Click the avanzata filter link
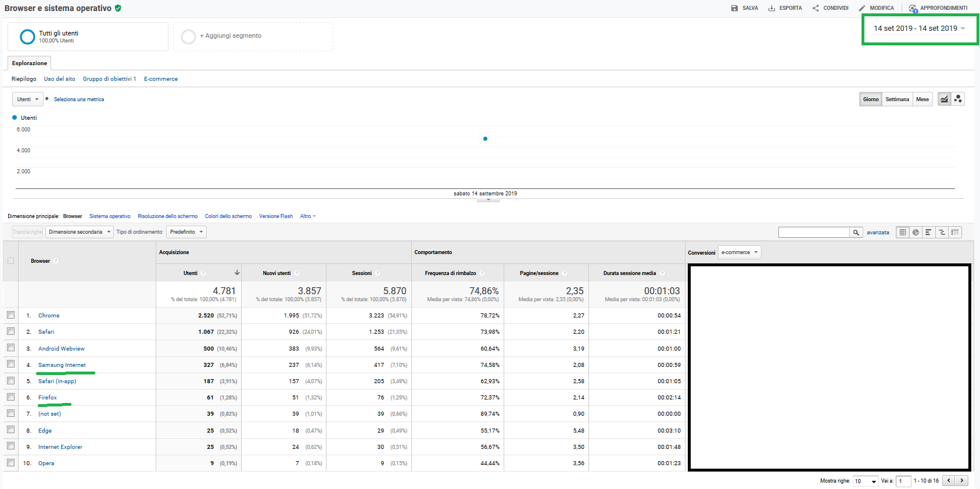Image resolution: width=980 pixels, height=489 pixels. click(878, 233)
